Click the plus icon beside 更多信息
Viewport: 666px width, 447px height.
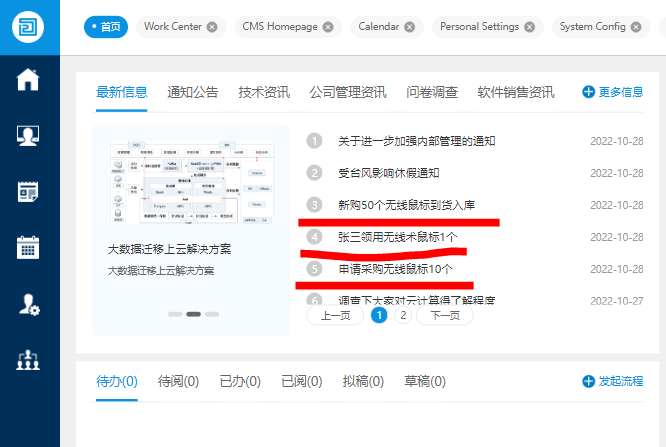588,92
